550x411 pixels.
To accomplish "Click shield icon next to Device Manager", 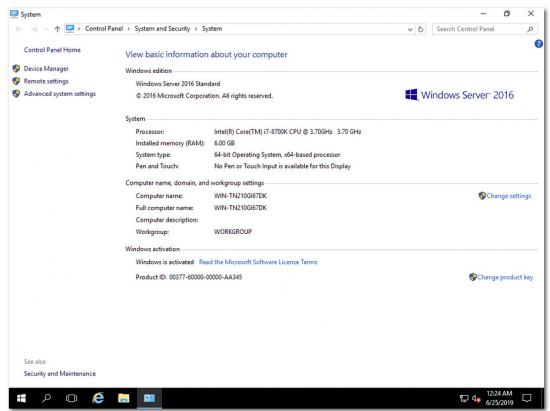I will pyautogui.click(x=16, y=68).
